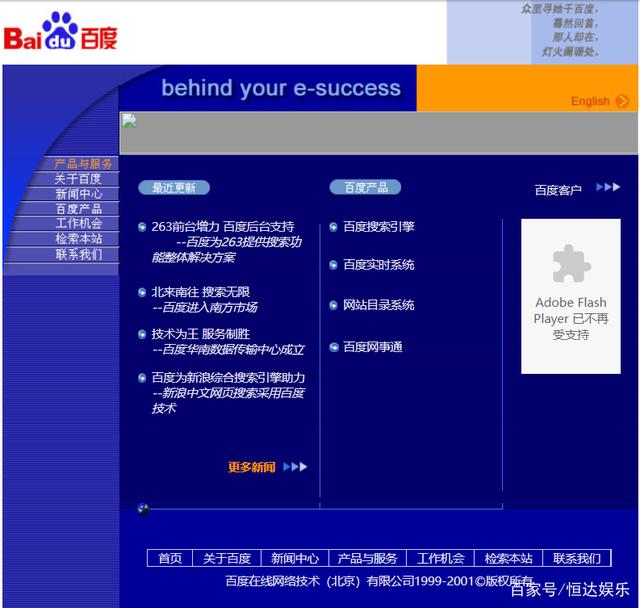The height and width of the screenshot is (608, 640).
Task: Click the triple arrows next to 更多新闻
Action: pos(295,467)
